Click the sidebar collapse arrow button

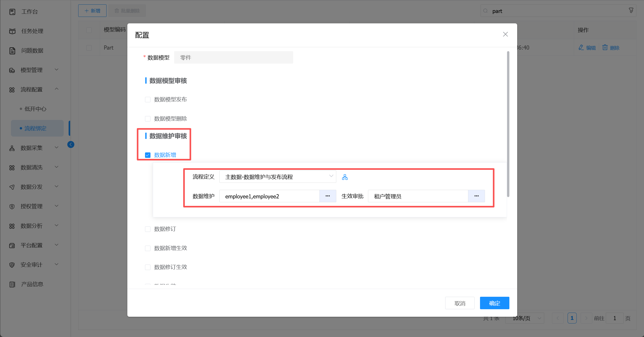tap(71, 145)
